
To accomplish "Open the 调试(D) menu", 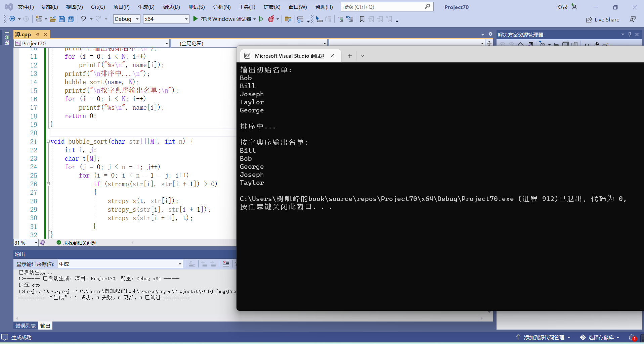I will 171,7.
